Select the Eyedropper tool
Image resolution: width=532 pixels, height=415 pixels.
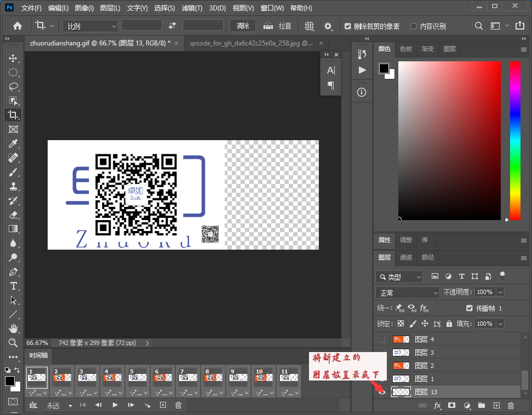click(x=13, y=143)
